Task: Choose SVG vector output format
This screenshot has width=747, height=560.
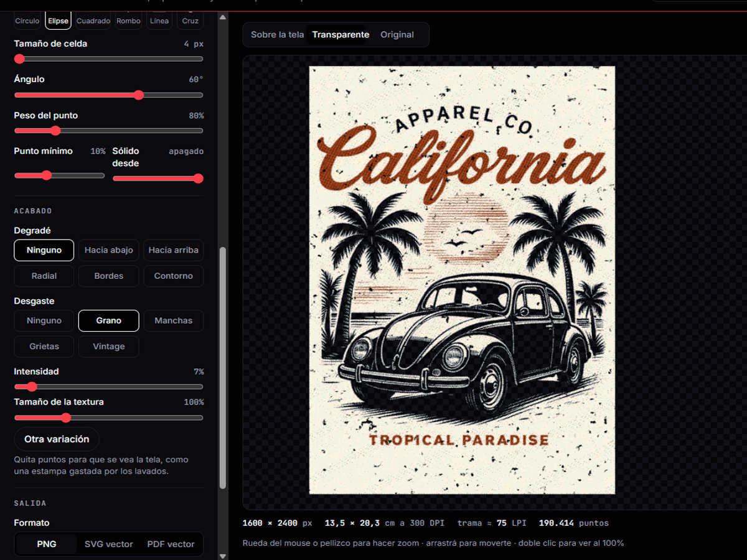Action: [109, 544]
